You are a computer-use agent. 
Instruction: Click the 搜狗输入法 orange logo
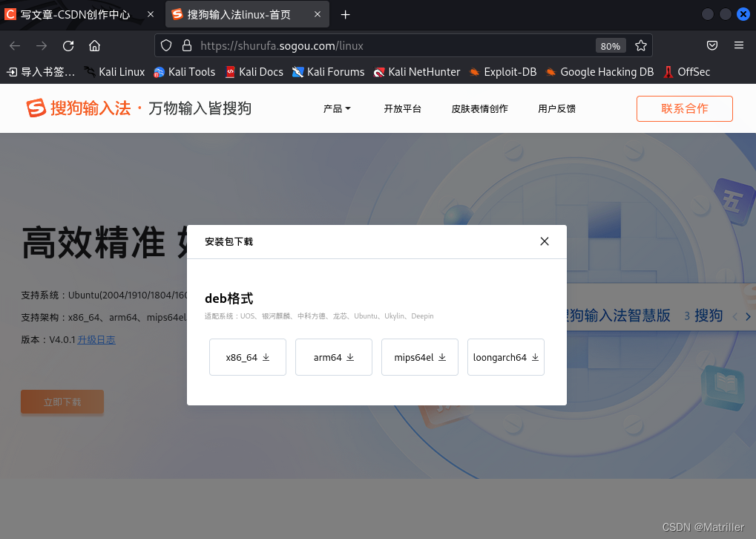[x=78, y=108]
